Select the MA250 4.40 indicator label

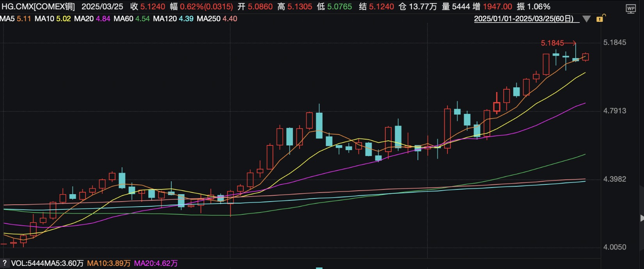coord(217,19)
